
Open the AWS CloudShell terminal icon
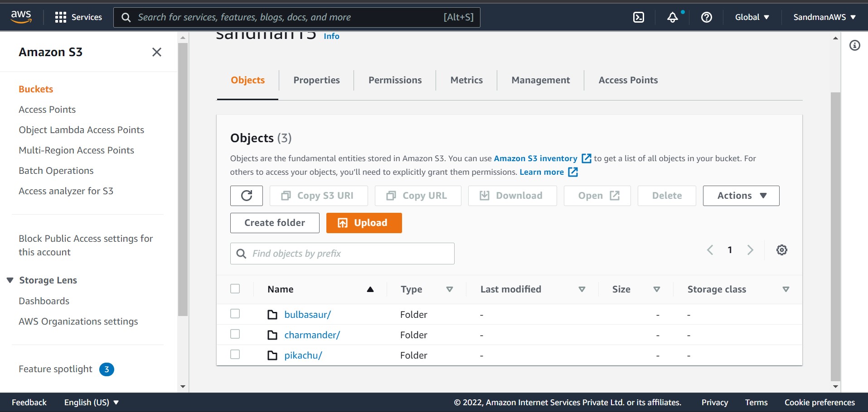point(638,17)
